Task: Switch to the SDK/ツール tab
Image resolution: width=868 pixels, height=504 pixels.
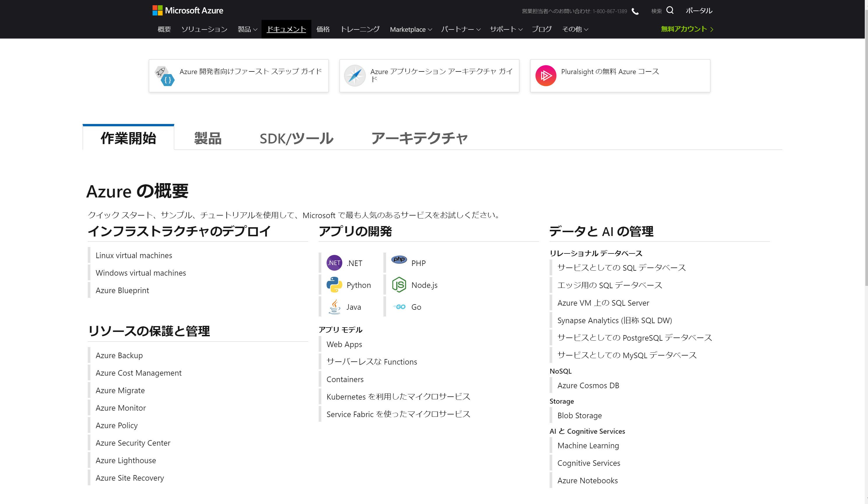Action: tap(296, 139)
